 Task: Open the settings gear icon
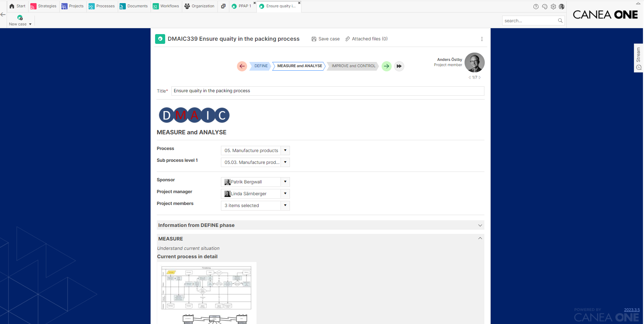[x=553, y=7]
